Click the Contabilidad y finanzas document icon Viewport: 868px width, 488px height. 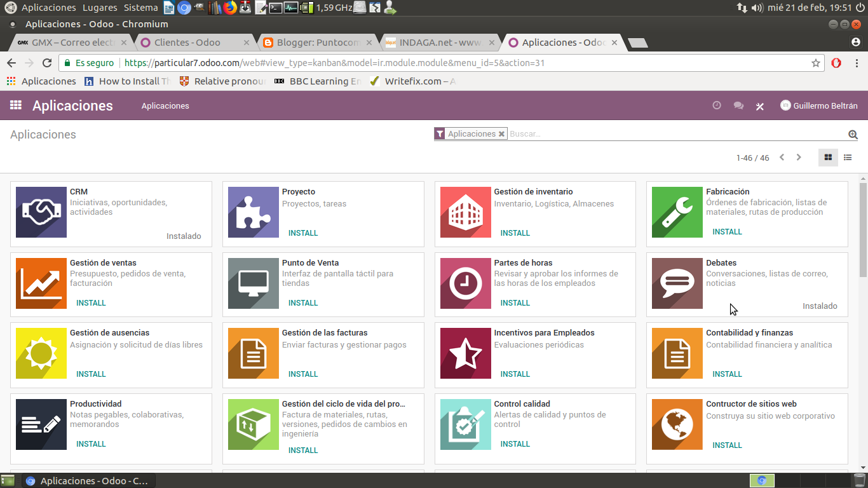(x=677, y=353)
